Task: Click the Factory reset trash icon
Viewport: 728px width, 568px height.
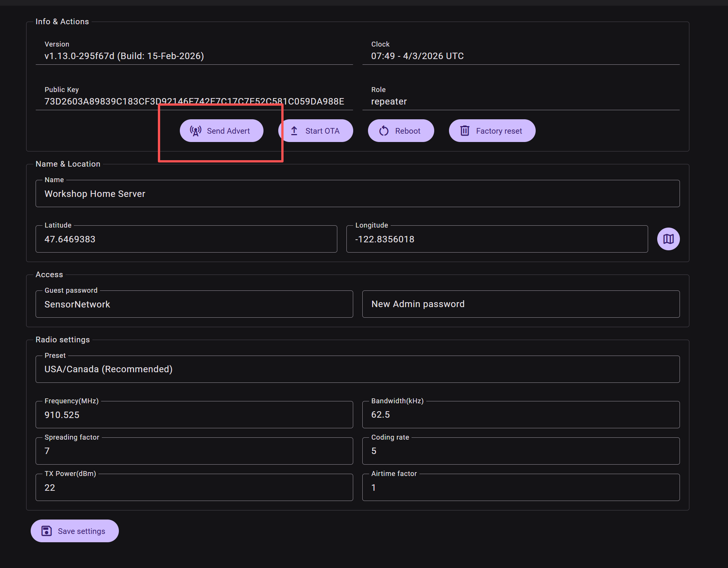Action: (x=465, y=131)
